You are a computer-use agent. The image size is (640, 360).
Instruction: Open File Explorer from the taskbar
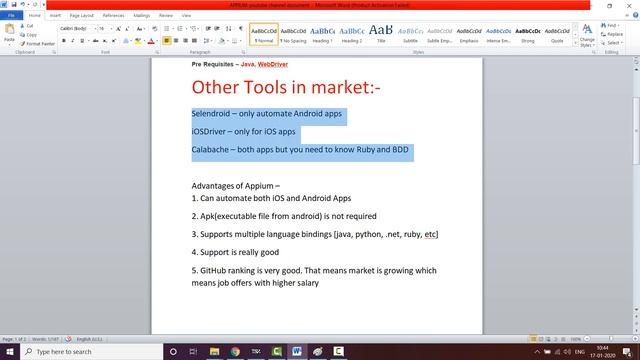coord(214,351)
